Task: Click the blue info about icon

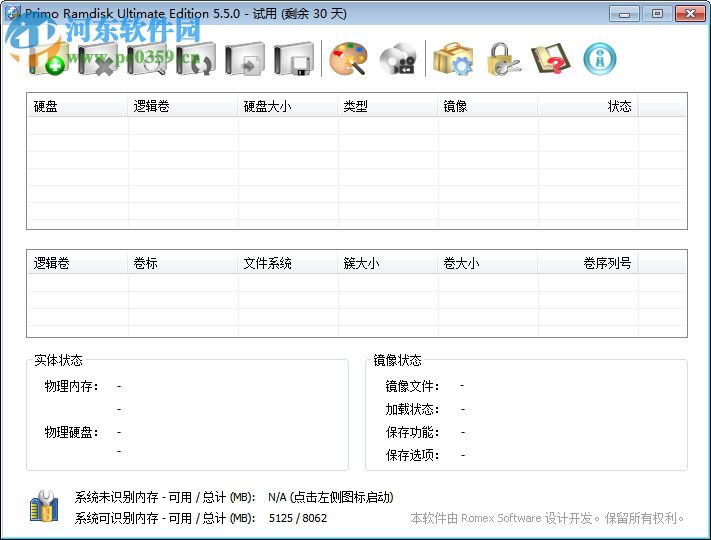Action: (x=600, y=58)
